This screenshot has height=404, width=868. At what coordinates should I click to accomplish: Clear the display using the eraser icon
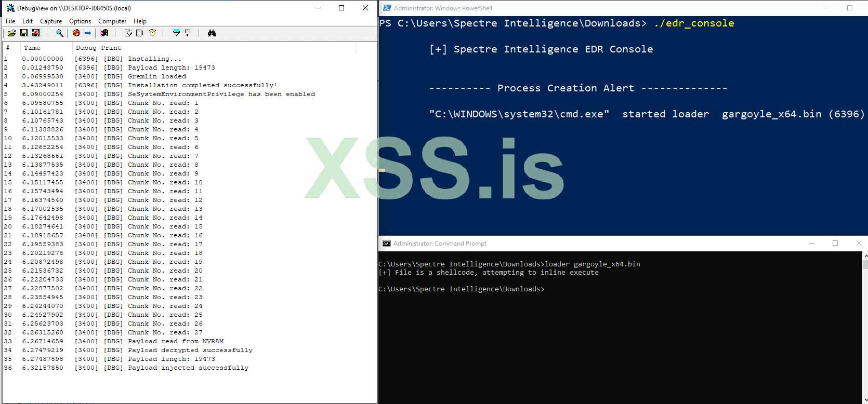click(x=128, y=33)
